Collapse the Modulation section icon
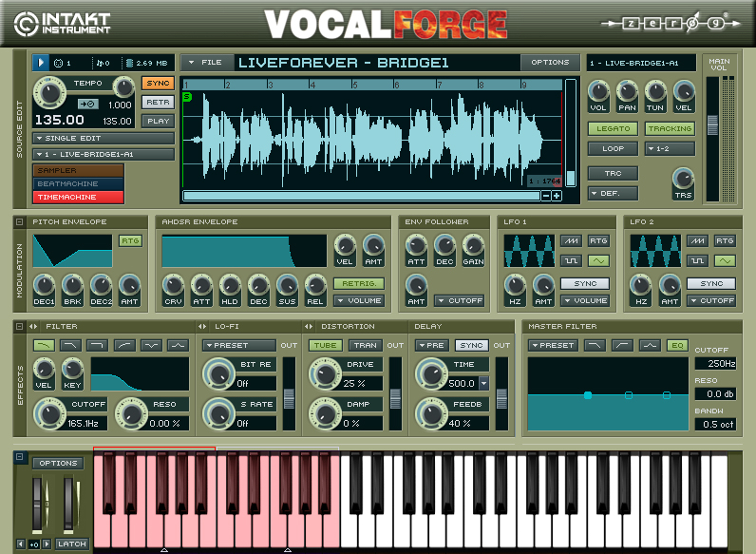The image size is (756, 554). coord(19,222)
